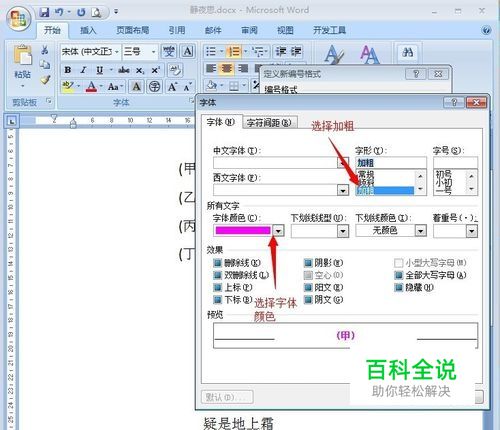Apply subscript formatting
This screenshot has height=430, width=500.
(140, 70)
